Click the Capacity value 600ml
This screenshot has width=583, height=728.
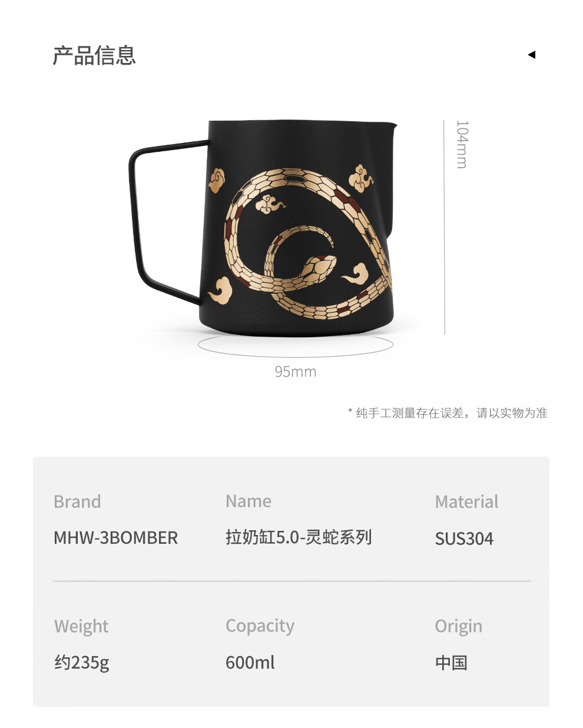[250, 663]
